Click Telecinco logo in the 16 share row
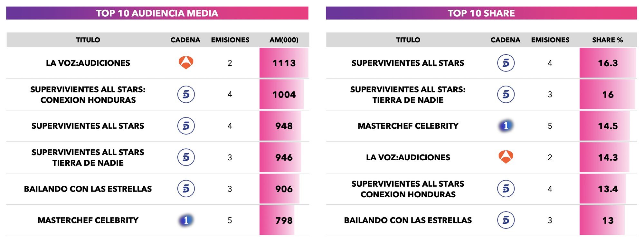 [506, 94]
